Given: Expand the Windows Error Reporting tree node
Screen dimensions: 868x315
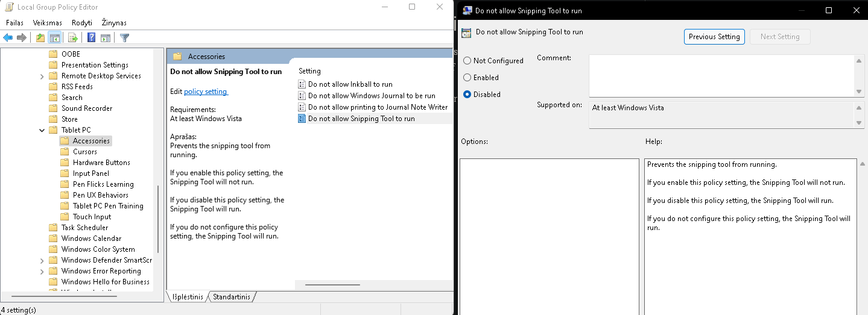Looking at the screenshot, I should 42,271.
